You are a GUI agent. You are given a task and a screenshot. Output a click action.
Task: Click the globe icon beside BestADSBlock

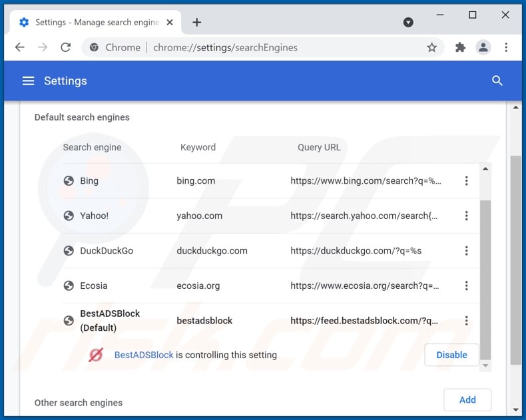69,321
